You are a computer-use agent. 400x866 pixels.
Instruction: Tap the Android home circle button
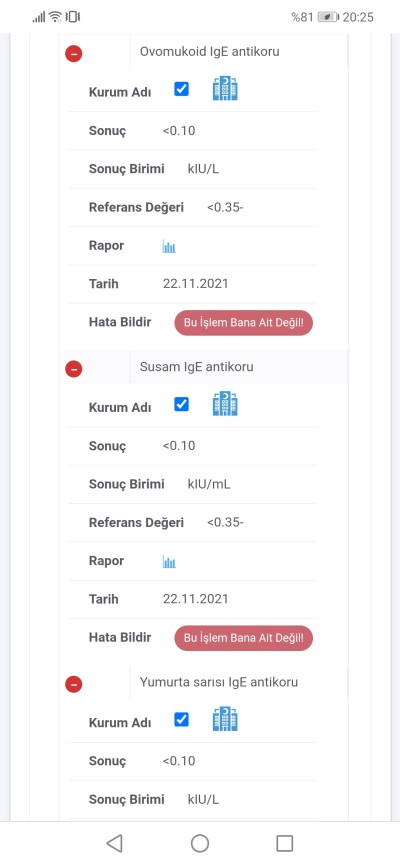[x=200, y=843]
